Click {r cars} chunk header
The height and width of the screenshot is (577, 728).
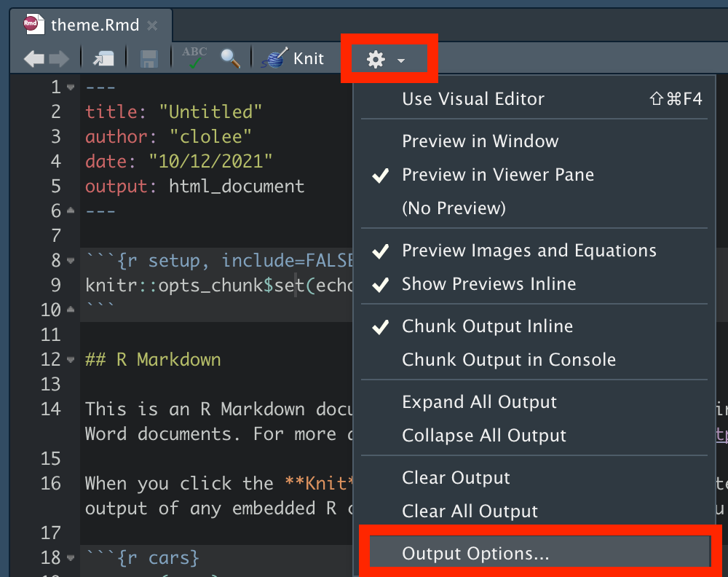click(x=143, y=557)
